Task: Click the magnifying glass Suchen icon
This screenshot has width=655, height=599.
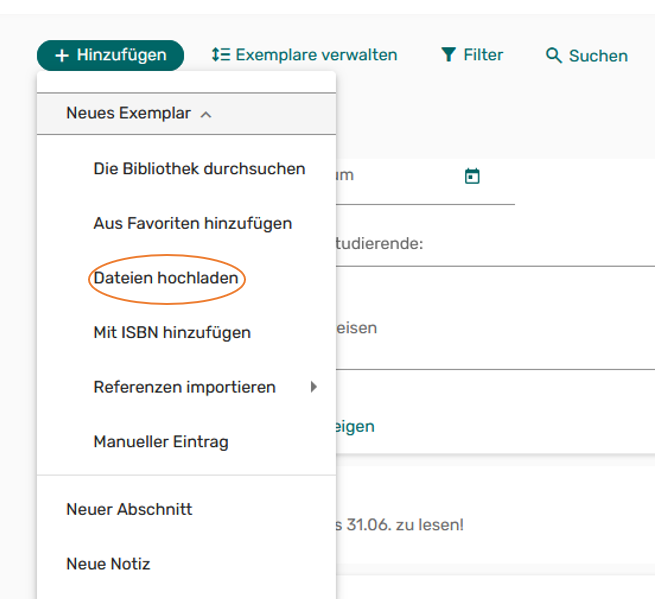Action: (x=554, y=55)
